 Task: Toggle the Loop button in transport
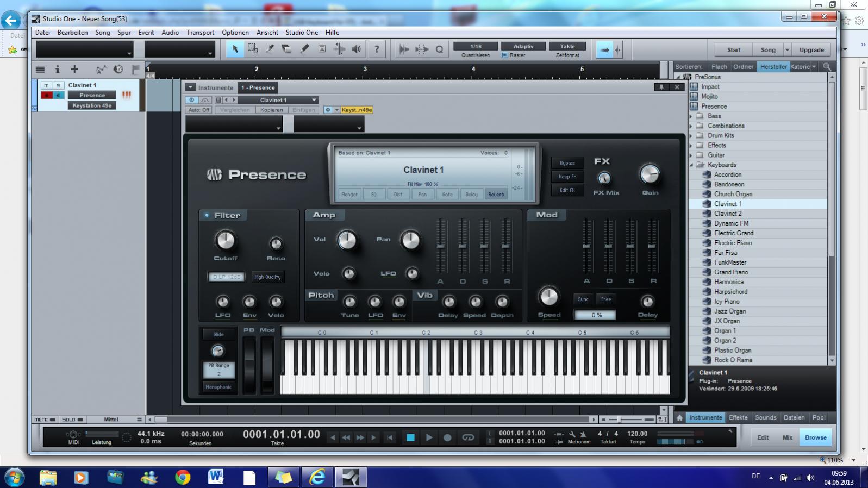tap(467, 437)
